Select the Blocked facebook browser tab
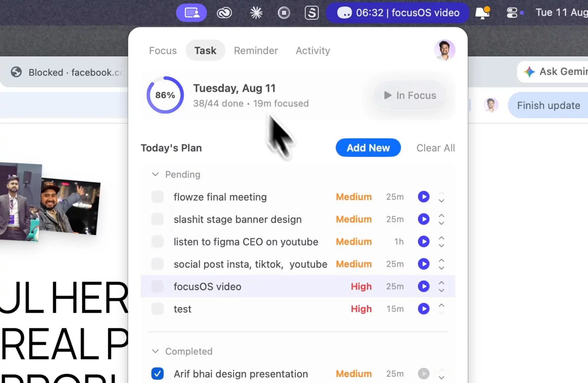The height and width of the screenshot is (383, 588). [x=64, y=72]
